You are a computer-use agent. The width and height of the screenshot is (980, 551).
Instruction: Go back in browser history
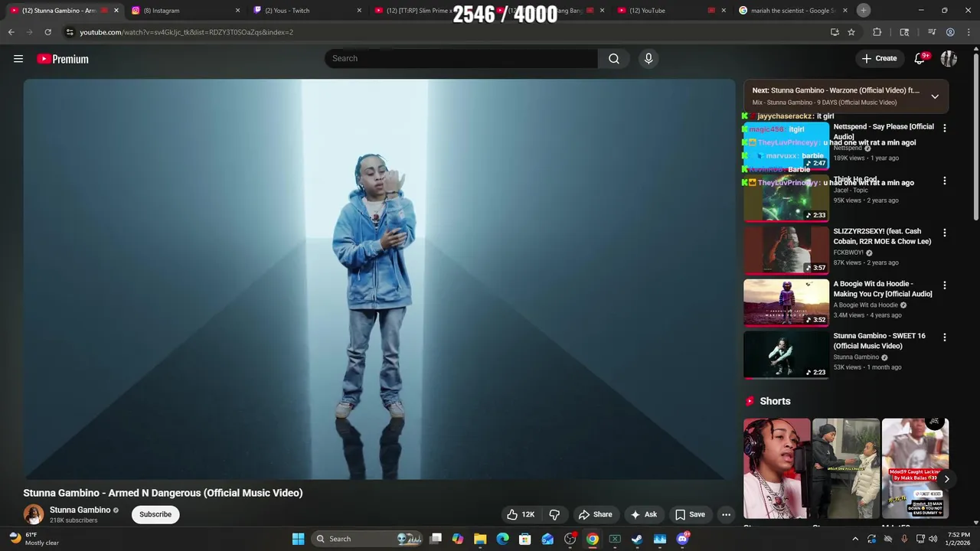[11, 32]
